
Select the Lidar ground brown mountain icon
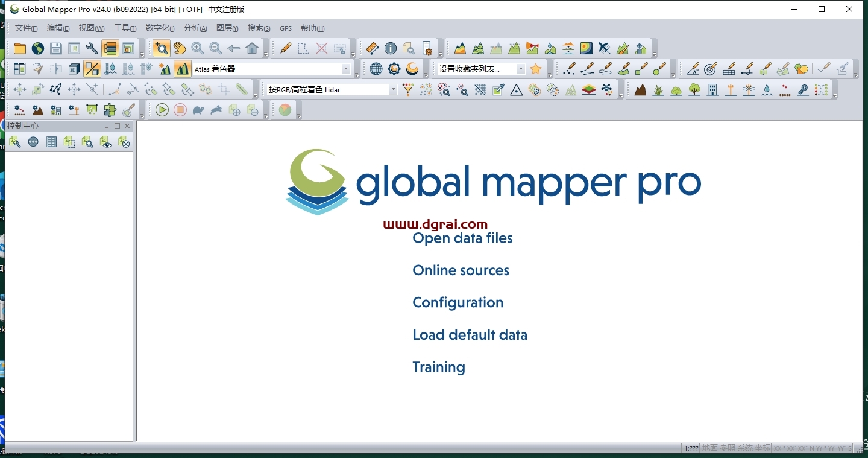640,90
